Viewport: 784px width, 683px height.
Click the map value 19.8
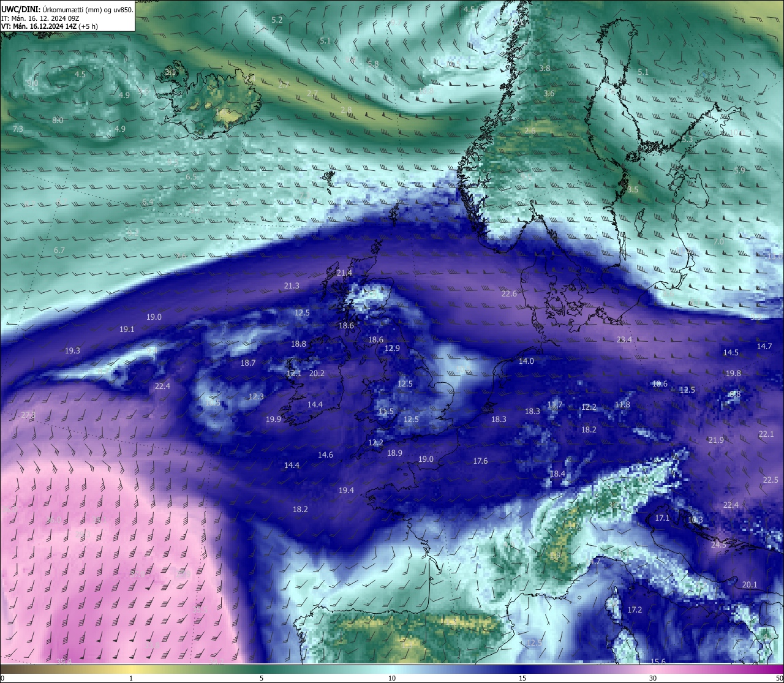(733, 374)
